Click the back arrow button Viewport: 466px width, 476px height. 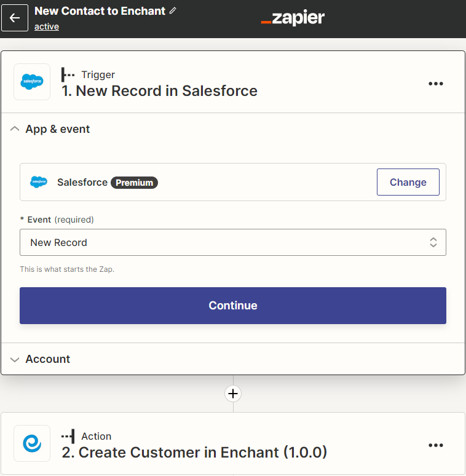pos(15,18)
